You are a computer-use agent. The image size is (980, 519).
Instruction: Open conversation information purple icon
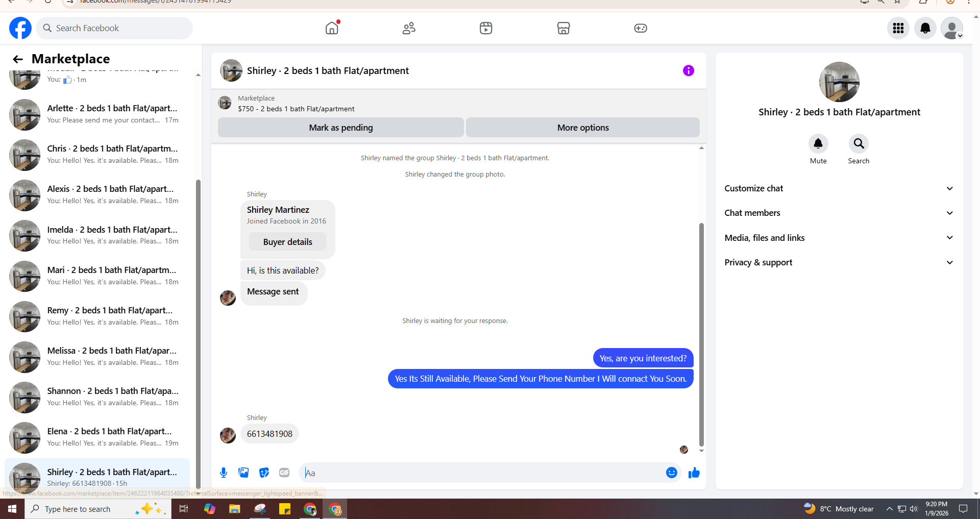click(x=689, y=70)
